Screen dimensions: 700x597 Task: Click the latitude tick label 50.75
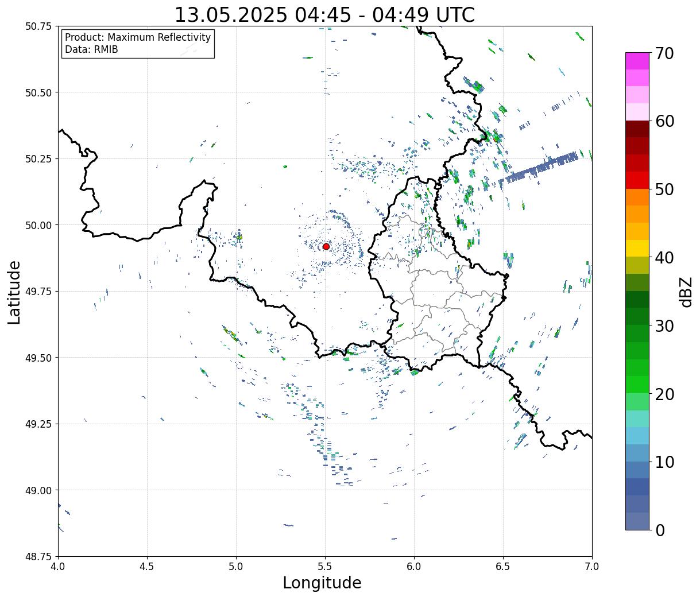click(38, 26)
